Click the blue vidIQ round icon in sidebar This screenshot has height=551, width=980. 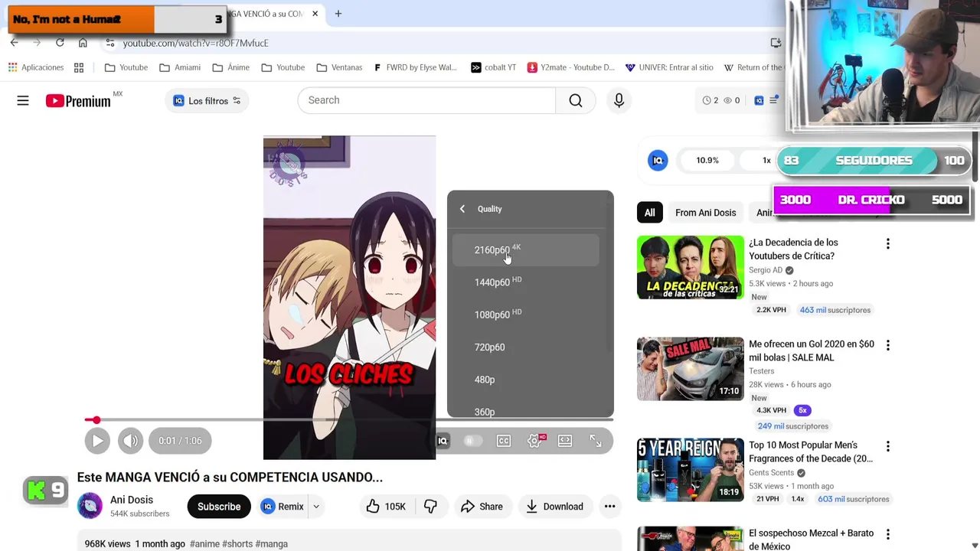point(658,160)
